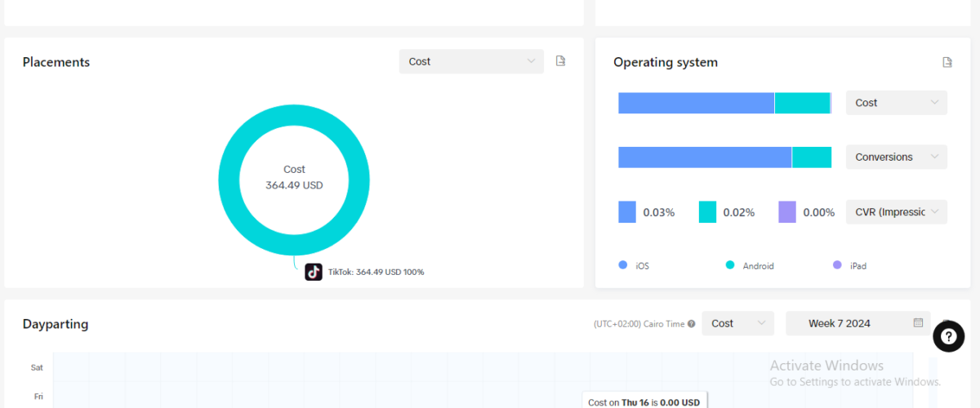Click the '364.49 USD' donut center value
This screenshot has width=980, height=408.
[x=294, y=185]
